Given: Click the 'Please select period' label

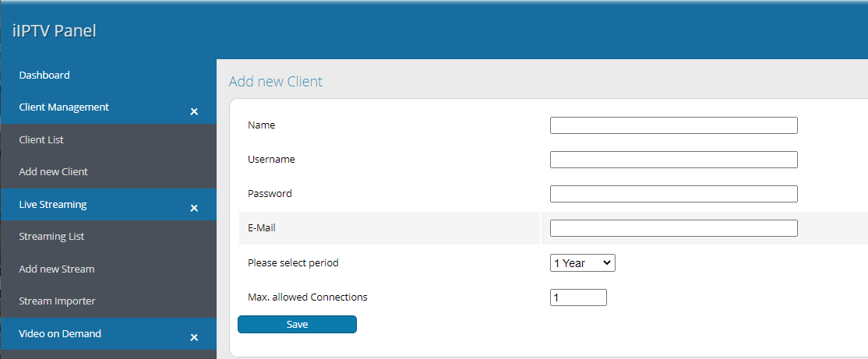Looking at the screenshot, I should (x=294, y=263).
